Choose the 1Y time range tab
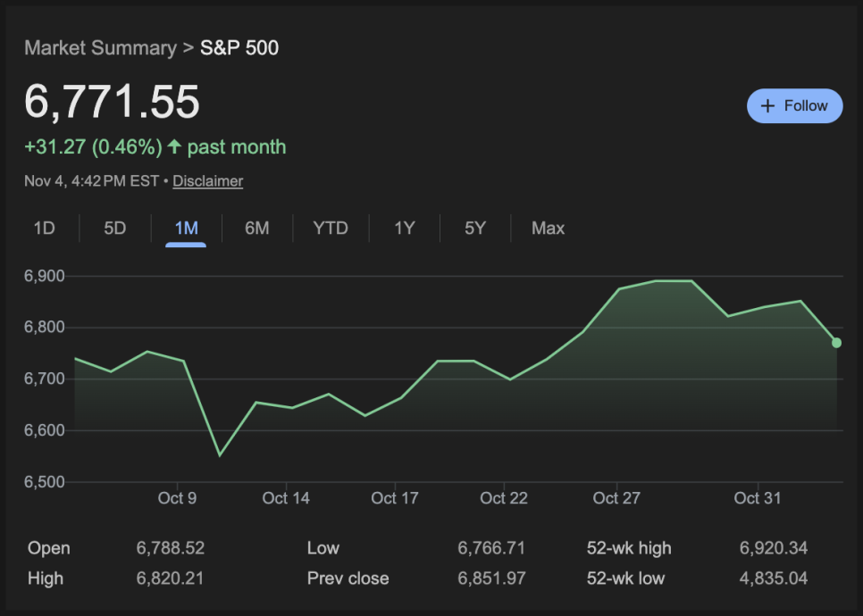Viewport: 863px width, 616px height. (404, 229)
